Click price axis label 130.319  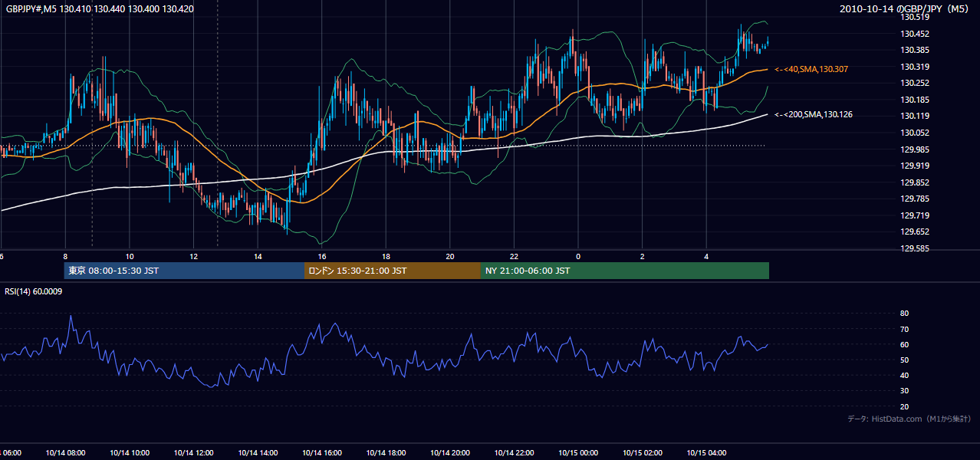tap(915, 67)
